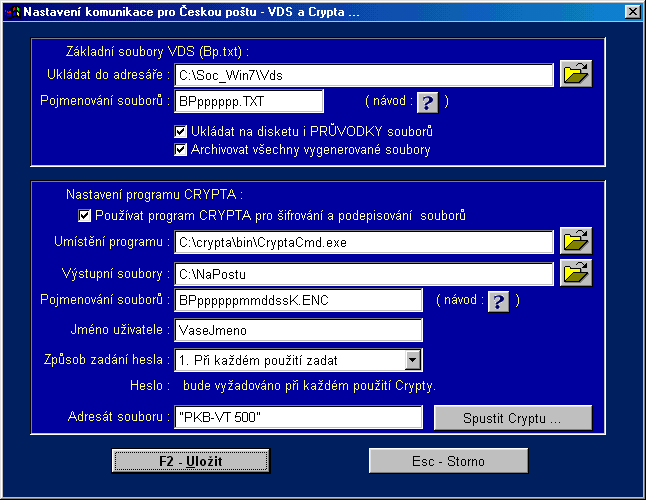Click the Heslo information text
646x500 pixels.
(x=309, y=386)
